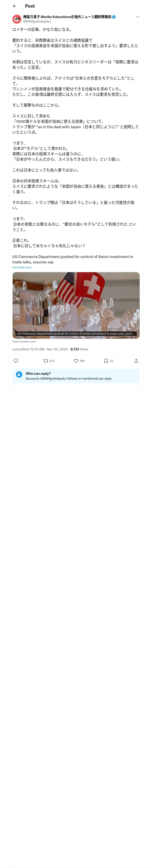The image size is (152, 868).
Task: Click the image caption overlay text
Action: pyautogui.click(x=75, y=333)
